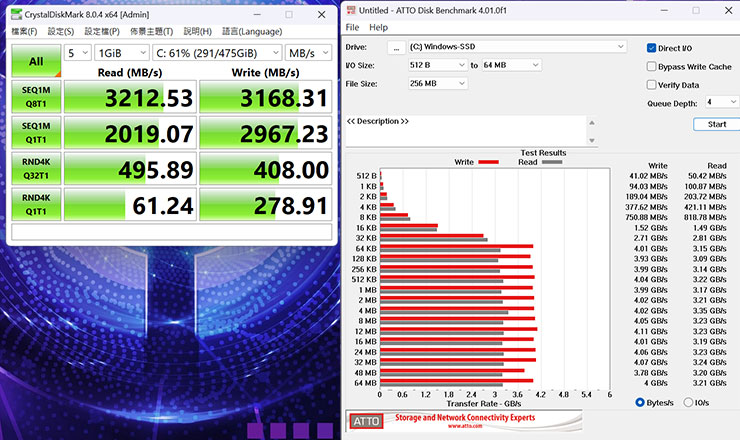Click SEQ1M Q1T1 read value 2019.07
740x440 pixels.
(x=130, y=133)
